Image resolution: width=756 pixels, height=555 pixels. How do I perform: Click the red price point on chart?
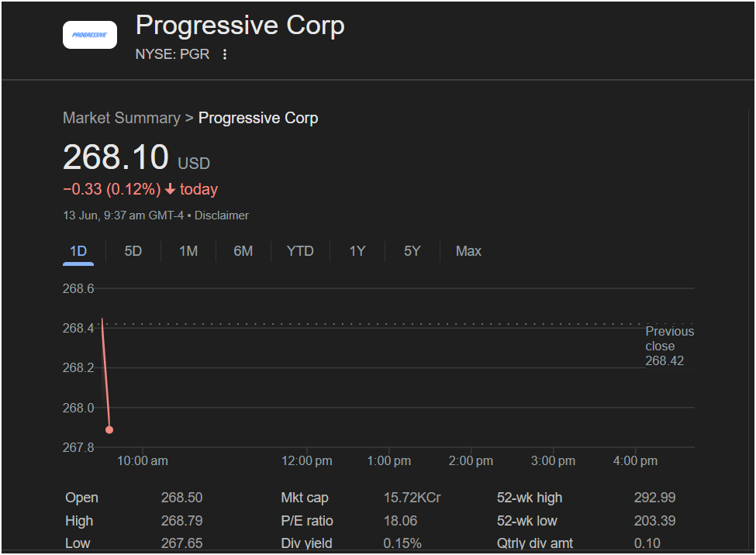tap(109, 429)
